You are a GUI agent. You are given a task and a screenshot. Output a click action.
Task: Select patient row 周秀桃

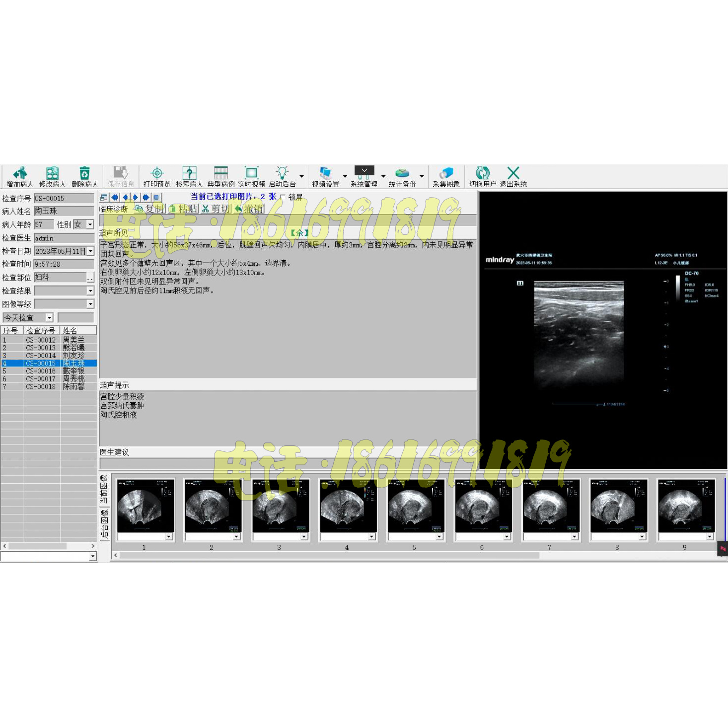coord(49,379)
